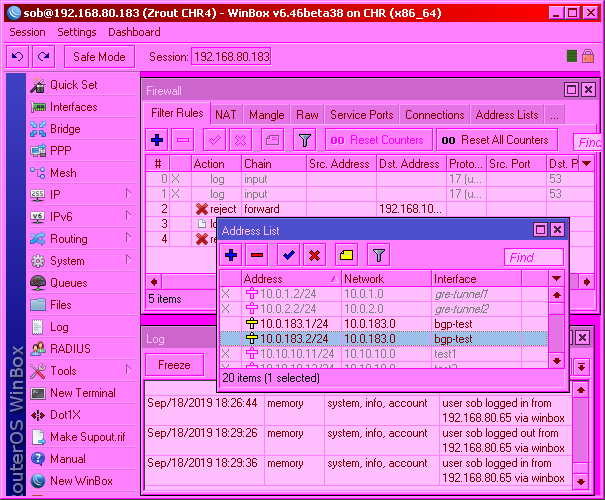
Task: Click Reset All Counters in Firewall
Action: (497, 140)
